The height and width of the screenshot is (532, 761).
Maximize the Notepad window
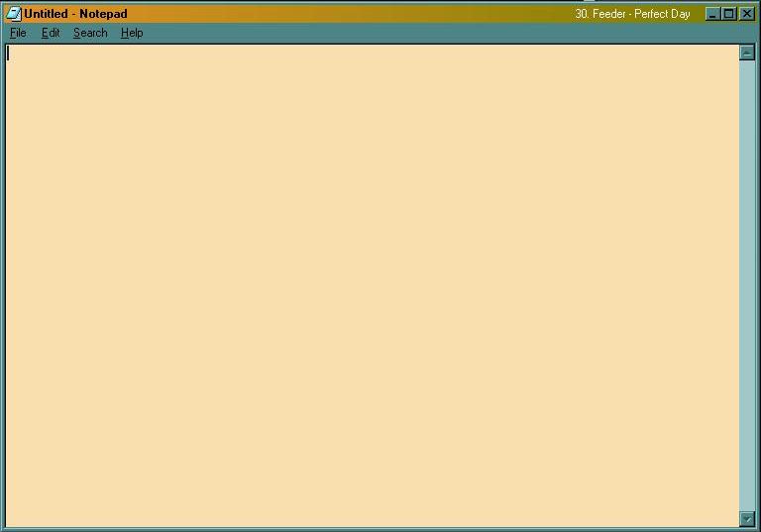click(728, 14)
